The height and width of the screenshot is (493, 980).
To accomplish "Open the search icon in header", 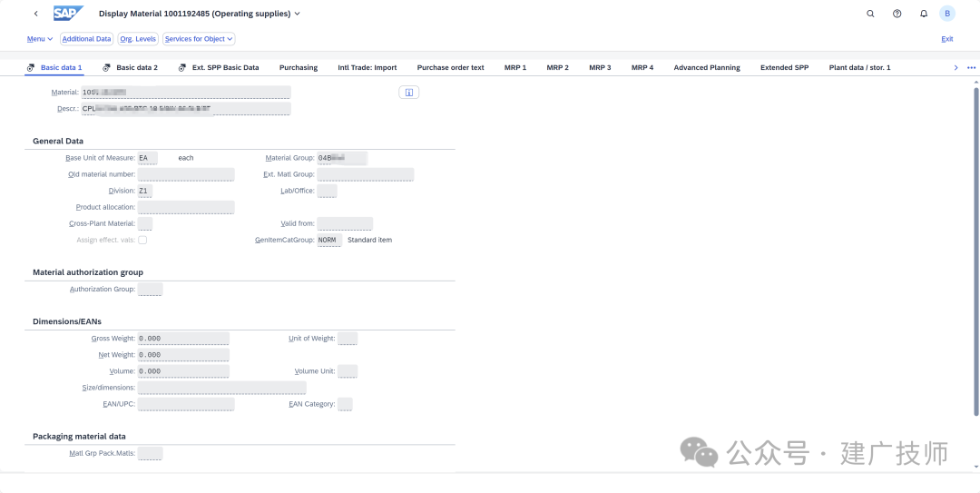I will click(870, 14).
